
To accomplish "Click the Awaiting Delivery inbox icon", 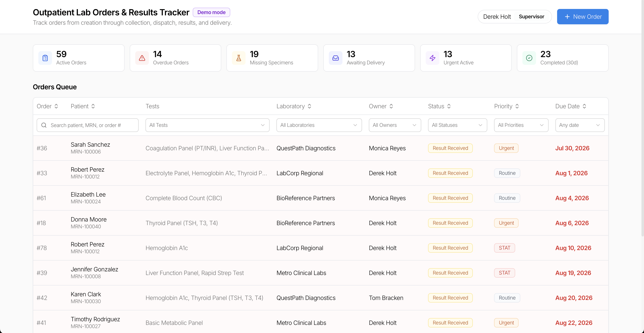I will click(x=335, y=58).
